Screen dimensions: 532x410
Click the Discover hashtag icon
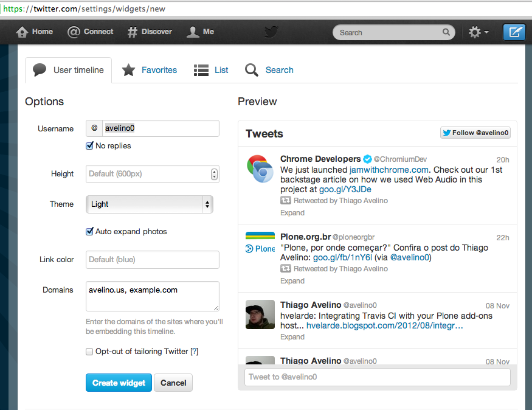pos(132,32)
